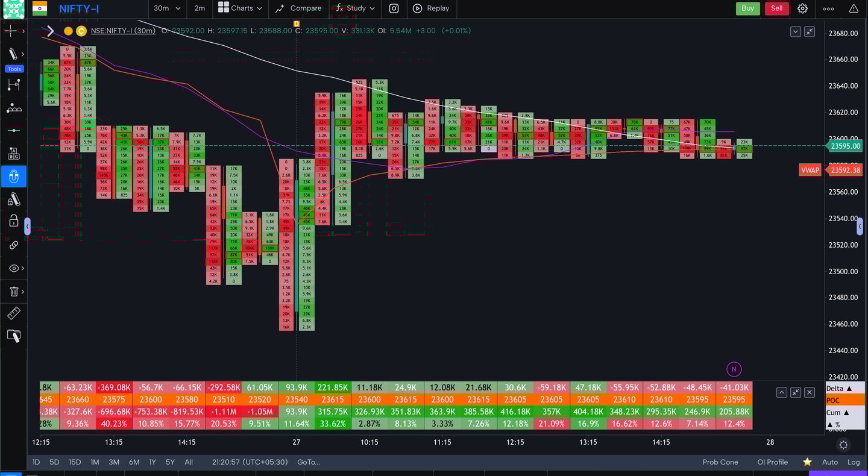This screenshot has height=476, width=868.
Task: Expand the eye visibility options arrow
Action: coord(22,268)
